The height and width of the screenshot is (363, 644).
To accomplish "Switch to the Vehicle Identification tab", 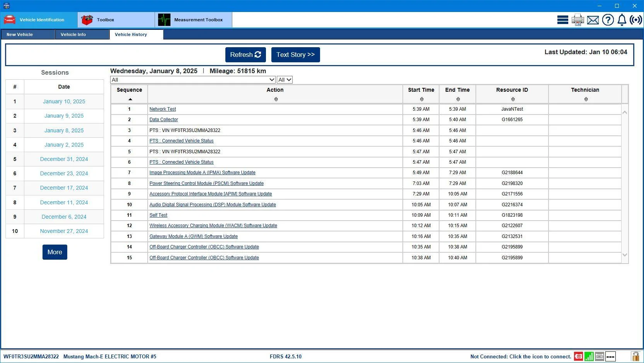I will [39, 20].
